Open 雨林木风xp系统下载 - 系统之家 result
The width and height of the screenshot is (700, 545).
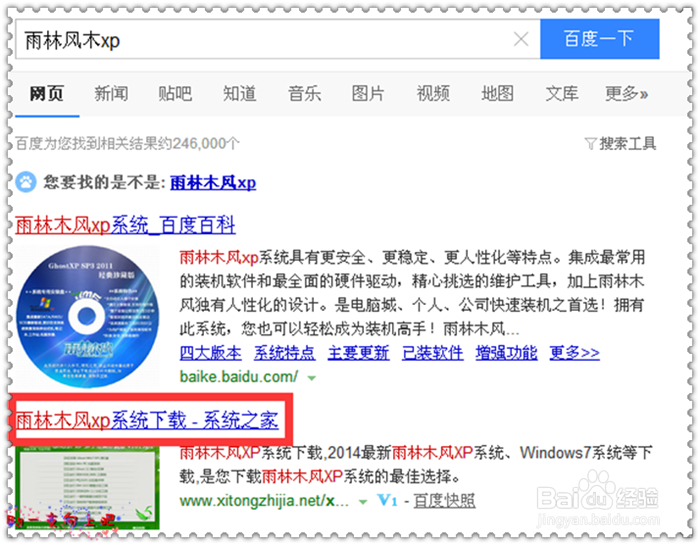pos(147,420)
